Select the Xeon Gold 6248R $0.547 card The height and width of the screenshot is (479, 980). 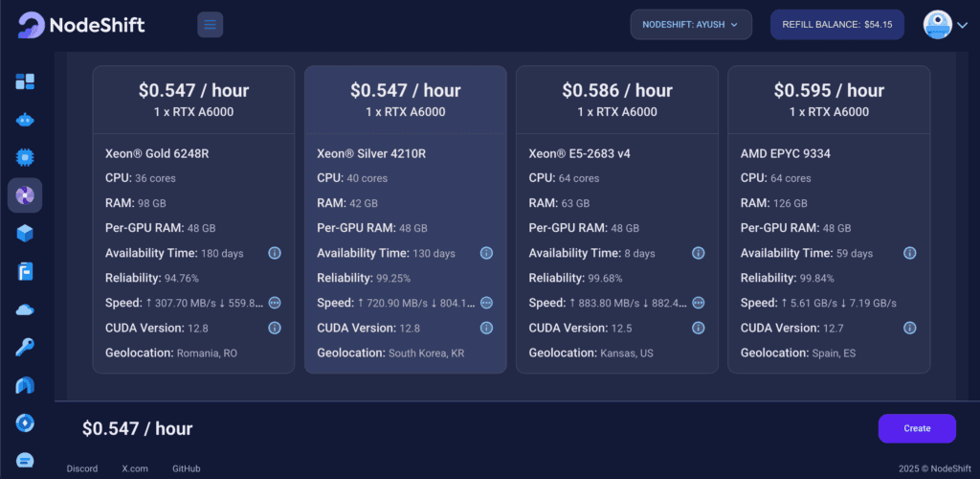(x=193, y=219)
